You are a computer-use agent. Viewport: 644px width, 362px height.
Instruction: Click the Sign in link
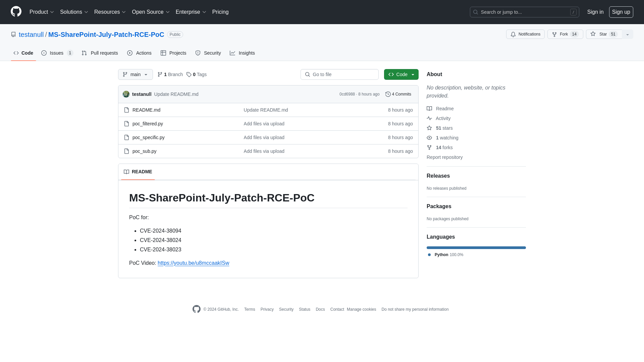click(x=595, y=12)
